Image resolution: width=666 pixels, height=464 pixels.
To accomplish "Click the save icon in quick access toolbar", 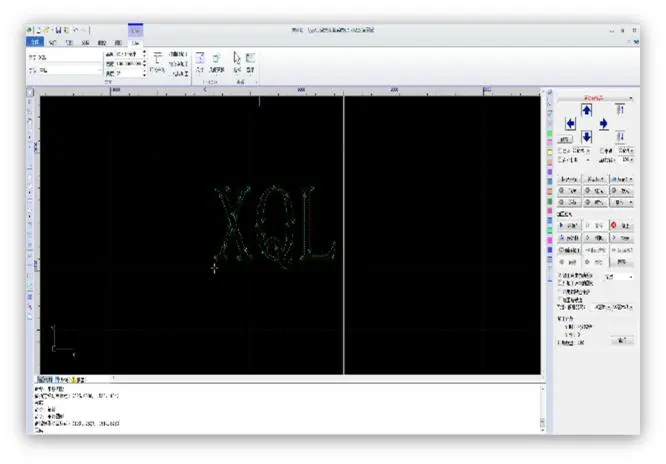I will coord(60,32).
